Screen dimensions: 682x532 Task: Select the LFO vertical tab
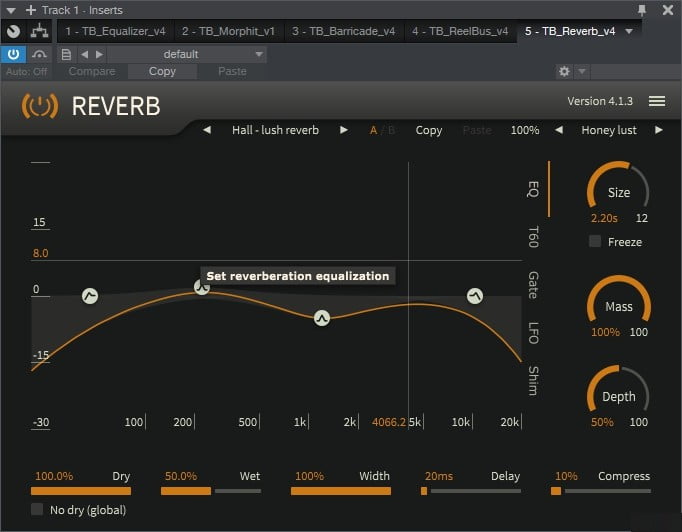coord(534,333)
